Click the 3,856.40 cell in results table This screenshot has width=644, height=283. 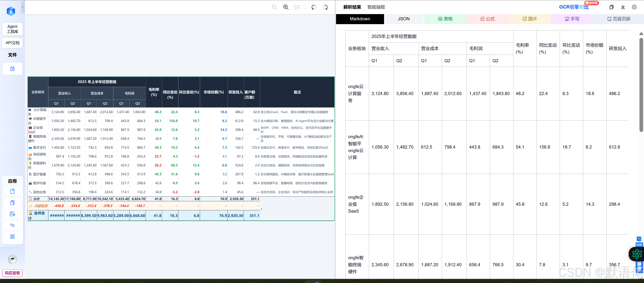click(x=406, y=94)
